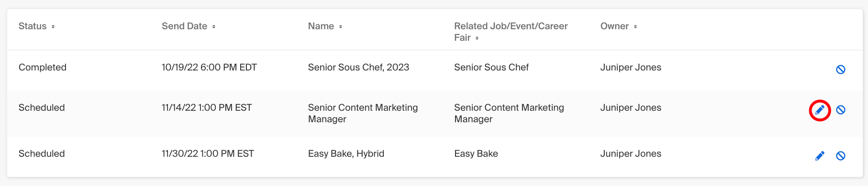Open related job Easy Bake
The height and width of the screenshot is (186, 868).
coord(476,154)
